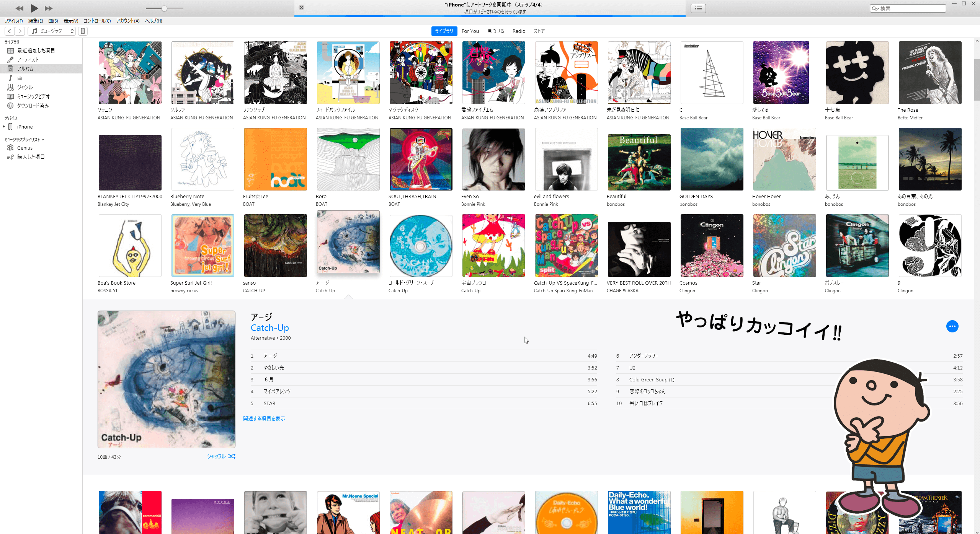Open the Blueberry Note album cover
This screenshot has height=534, width=980.
coord(203,159)
